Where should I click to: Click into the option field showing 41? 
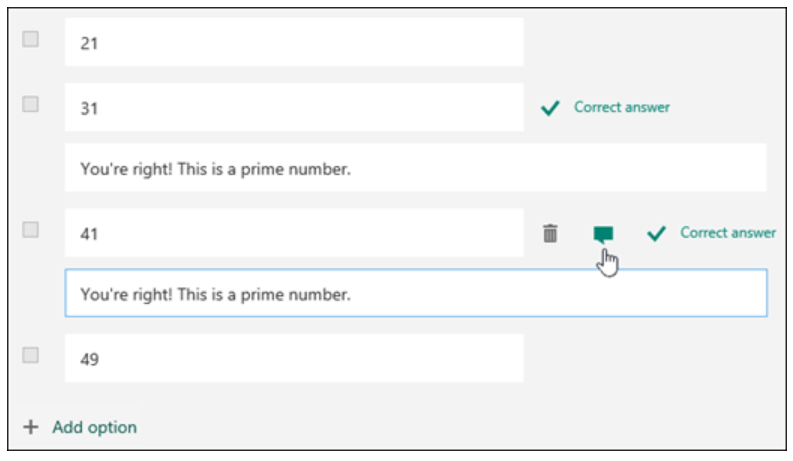pyautogui.click(x=294, y=233)
